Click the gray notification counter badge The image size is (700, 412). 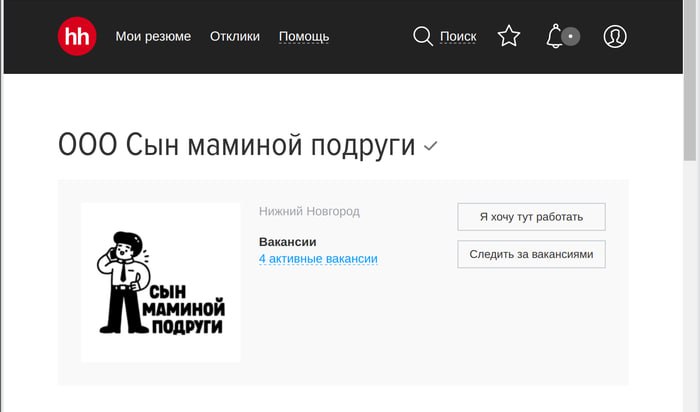pos(571,37)
